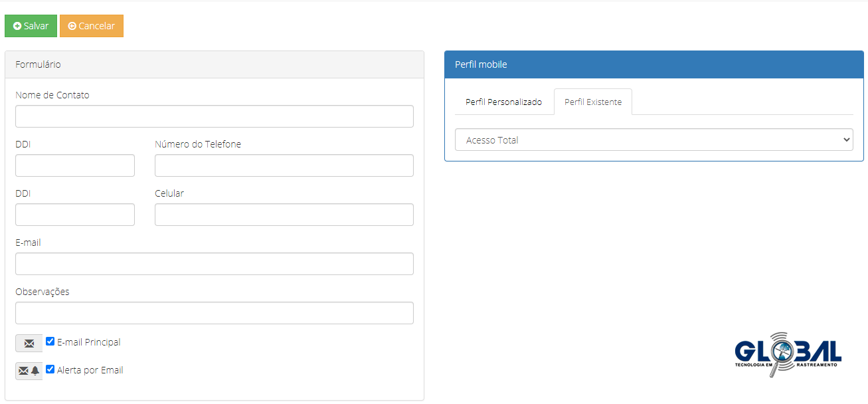
Task: Click the DDI field beside Número do Telefone
Action: 75,165
